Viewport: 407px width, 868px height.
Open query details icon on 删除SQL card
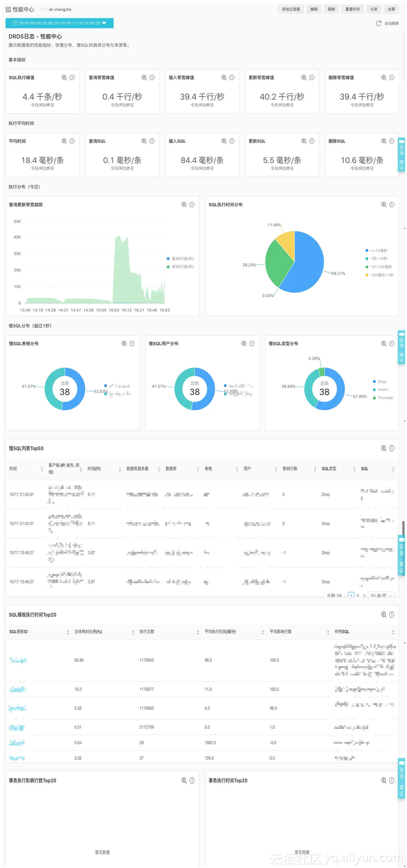pos(384,141)
